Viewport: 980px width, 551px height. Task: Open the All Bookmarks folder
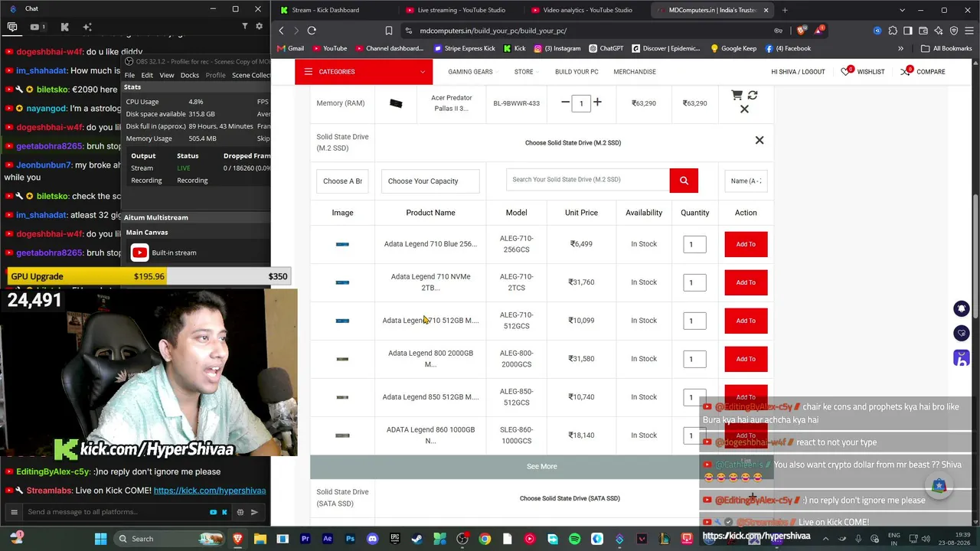click(x=946, y=48)
